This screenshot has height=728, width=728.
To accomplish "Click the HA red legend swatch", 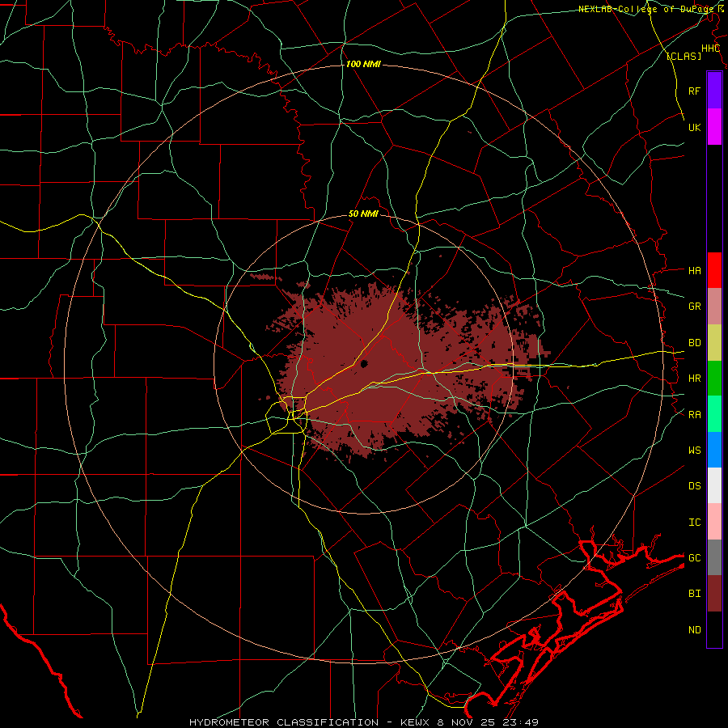I will 714,270.
